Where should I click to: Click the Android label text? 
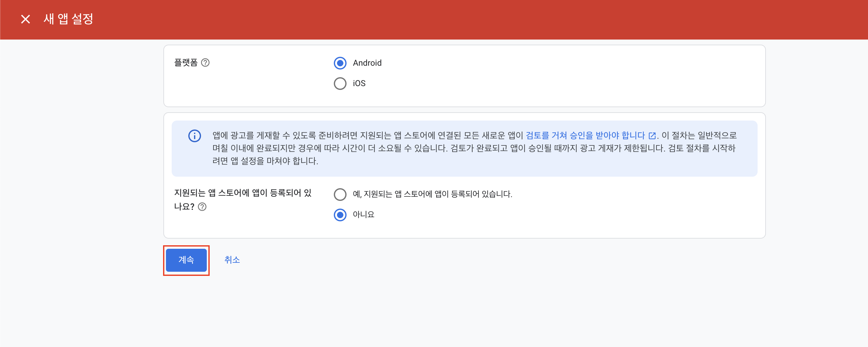pyautogui.click(x=367, y=63)
